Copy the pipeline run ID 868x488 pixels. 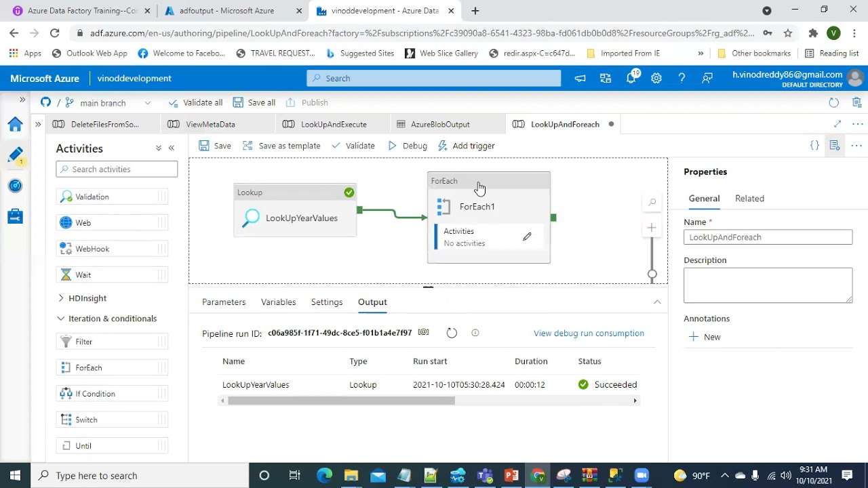click(x=424, y=332)
